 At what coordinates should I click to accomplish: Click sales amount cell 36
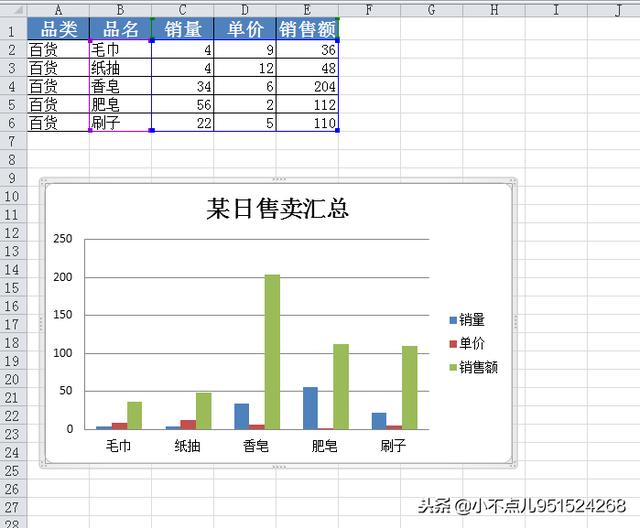click(307, 49)
